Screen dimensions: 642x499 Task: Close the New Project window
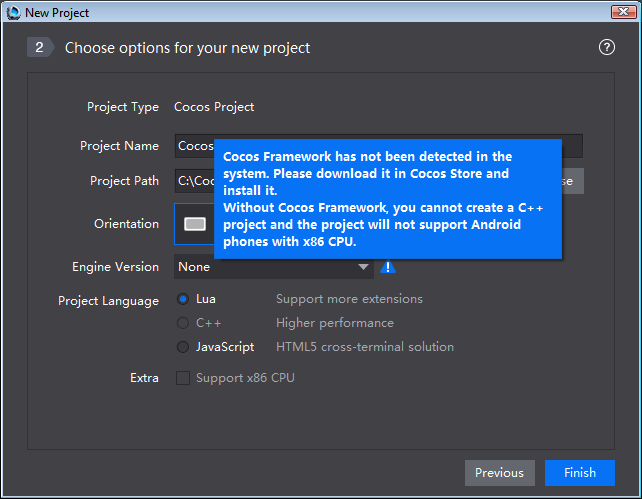pos(623,11)
